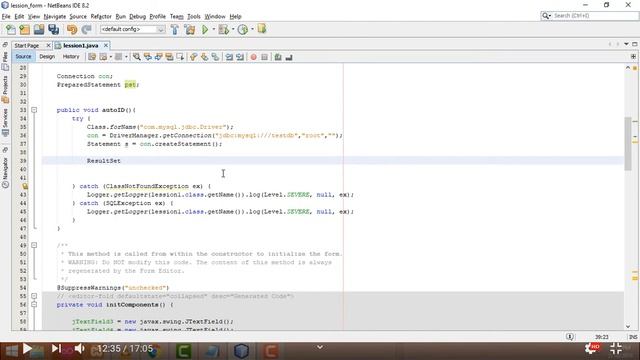
Task: Switch to Source view
Action: (23, 57)
